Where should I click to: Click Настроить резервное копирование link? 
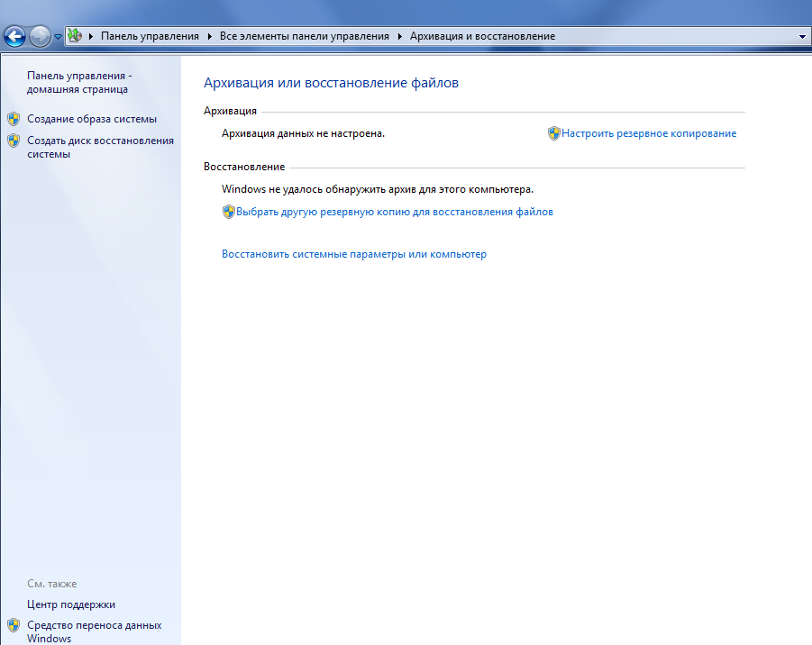pos(649,133)
